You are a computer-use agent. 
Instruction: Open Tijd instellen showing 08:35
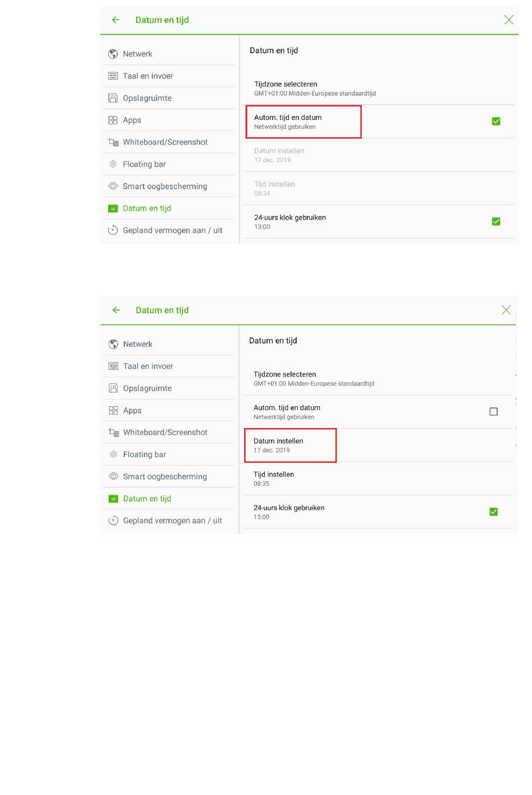point(378,479)
